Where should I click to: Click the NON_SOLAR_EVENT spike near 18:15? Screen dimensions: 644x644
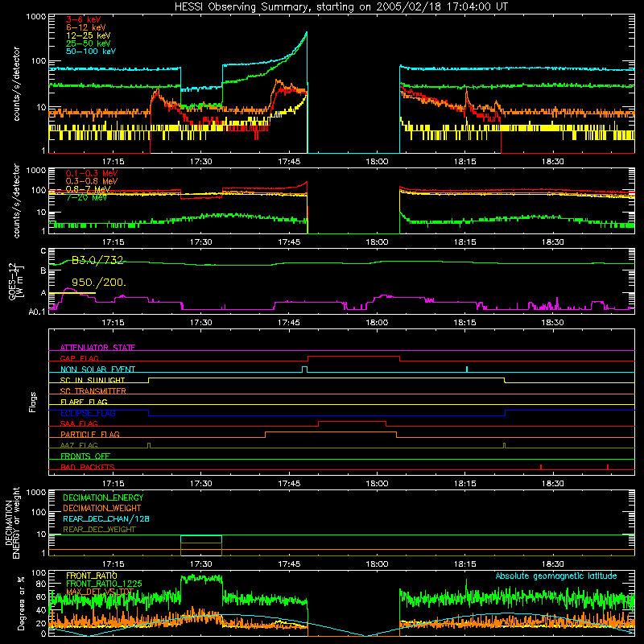(x=467, y=369)
